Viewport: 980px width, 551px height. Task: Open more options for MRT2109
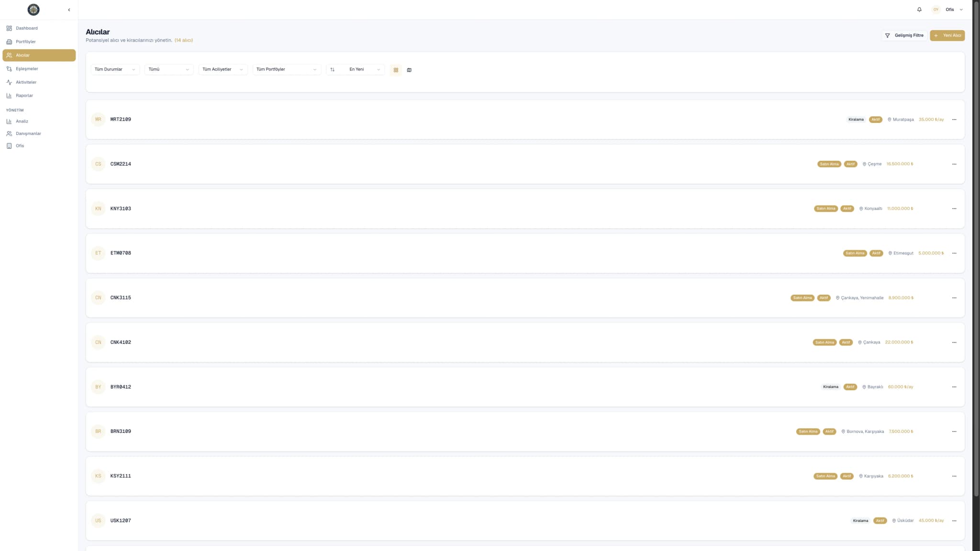tap(954, 120)
